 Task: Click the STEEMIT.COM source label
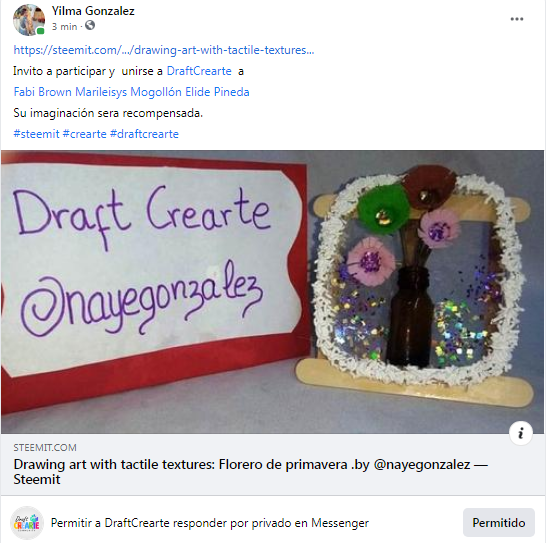tap(45, 448)
